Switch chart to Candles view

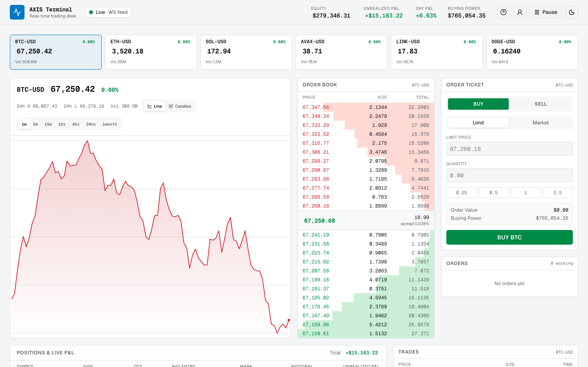(x=180, y=106)
